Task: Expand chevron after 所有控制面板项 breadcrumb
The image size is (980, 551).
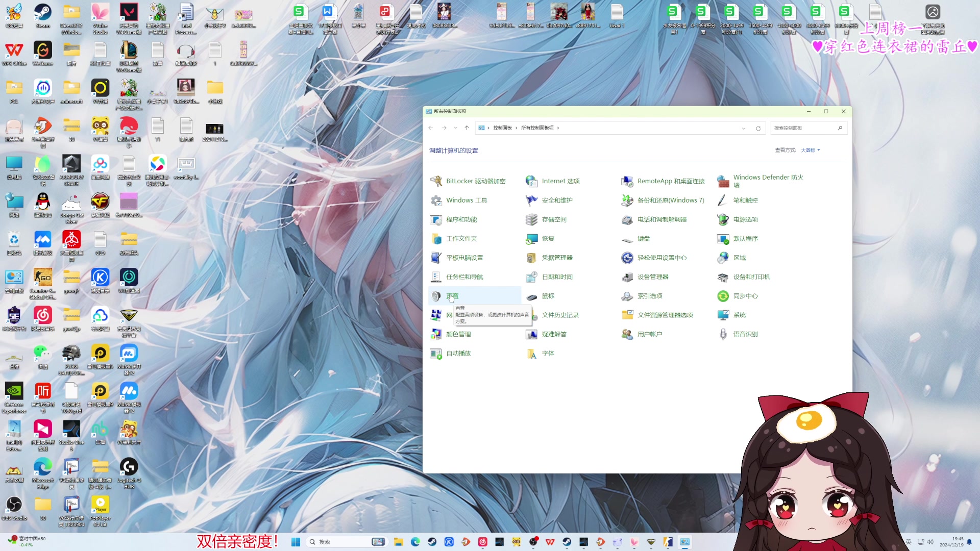Action: [x=558, y=128]
